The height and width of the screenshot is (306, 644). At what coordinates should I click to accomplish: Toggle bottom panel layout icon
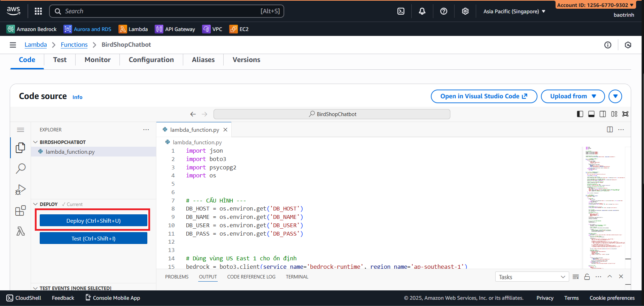pos(591,114)
